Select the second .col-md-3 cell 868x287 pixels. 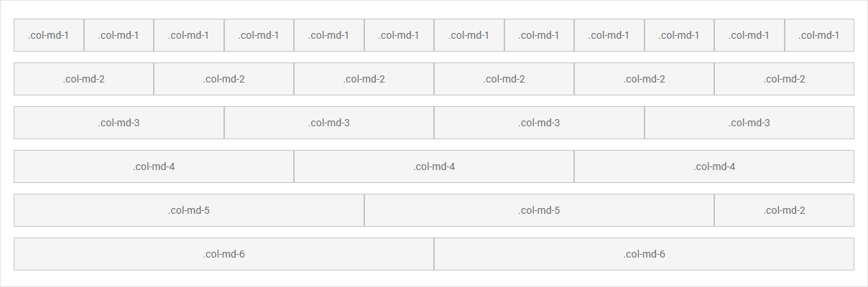(329, 123)
